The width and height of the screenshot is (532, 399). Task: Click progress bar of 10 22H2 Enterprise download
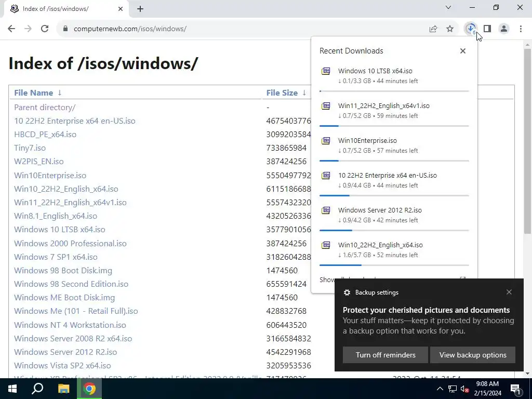[394, 195]
